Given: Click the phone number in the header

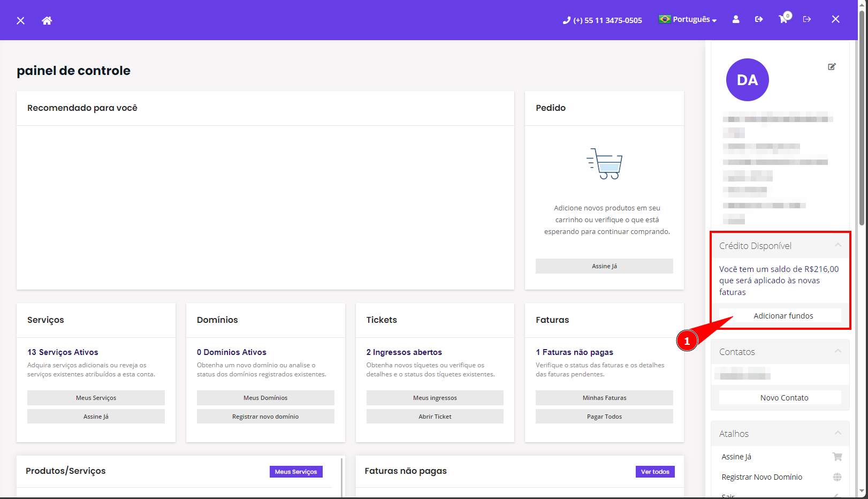Looking at the screenshot, I should click(x=603, y=20).
